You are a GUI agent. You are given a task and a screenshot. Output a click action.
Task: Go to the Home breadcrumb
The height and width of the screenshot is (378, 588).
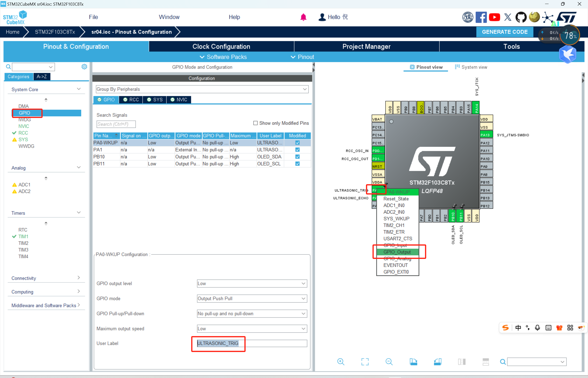13,32
